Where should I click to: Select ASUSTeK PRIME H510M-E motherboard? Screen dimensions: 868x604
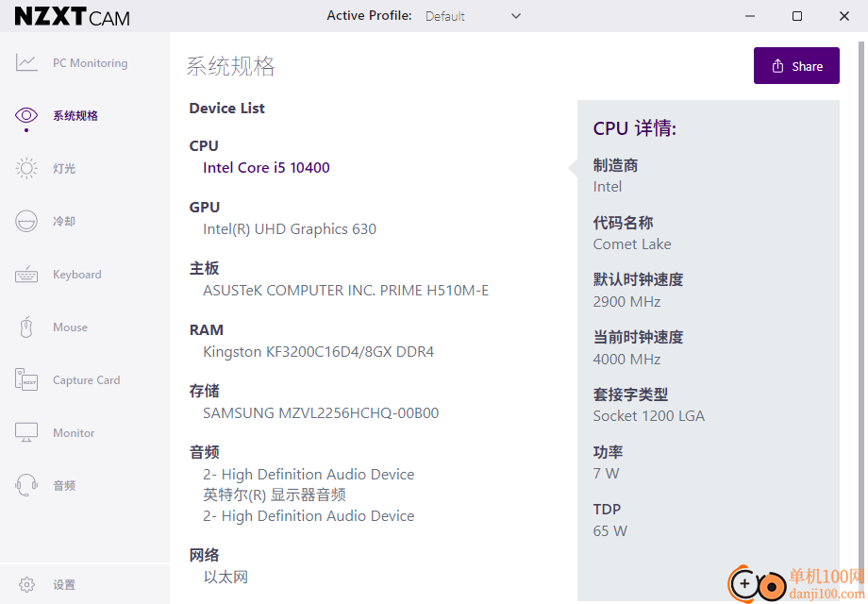point(346,290)
